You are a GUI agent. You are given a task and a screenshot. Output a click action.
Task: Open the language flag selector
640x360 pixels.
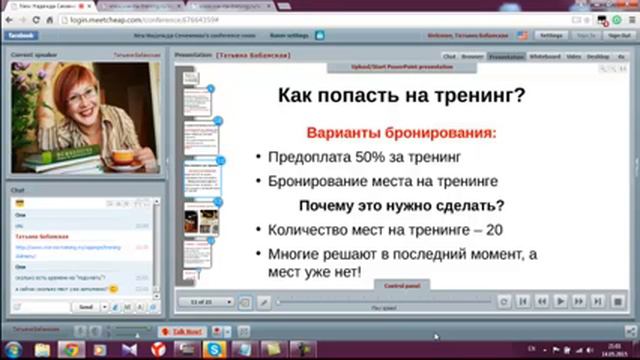522,36
